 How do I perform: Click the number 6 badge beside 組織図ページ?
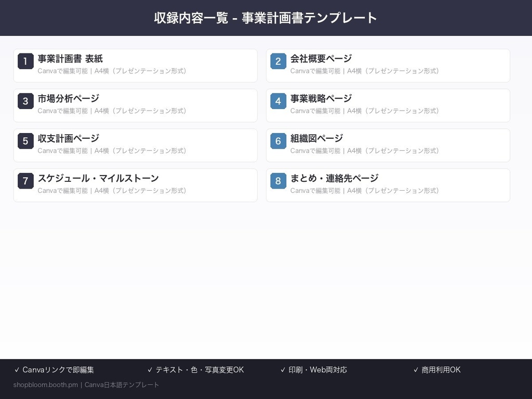278,141
